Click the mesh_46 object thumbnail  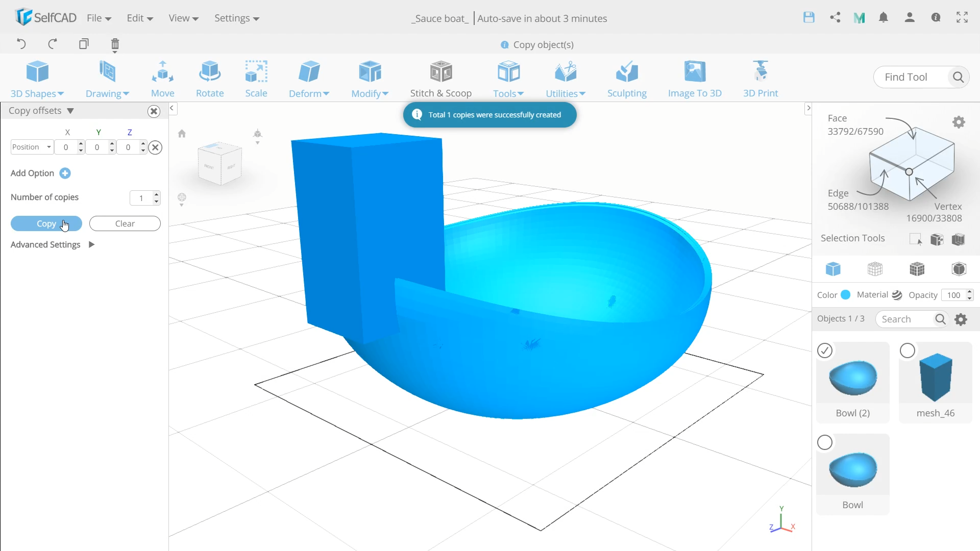935,378
